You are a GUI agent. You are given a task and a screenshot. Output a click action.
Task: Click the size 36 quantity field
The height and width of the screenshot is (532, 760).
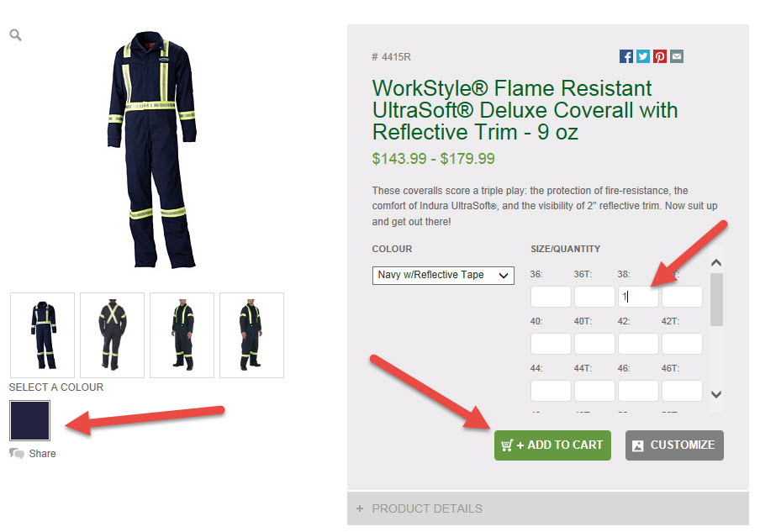(551, 297)
